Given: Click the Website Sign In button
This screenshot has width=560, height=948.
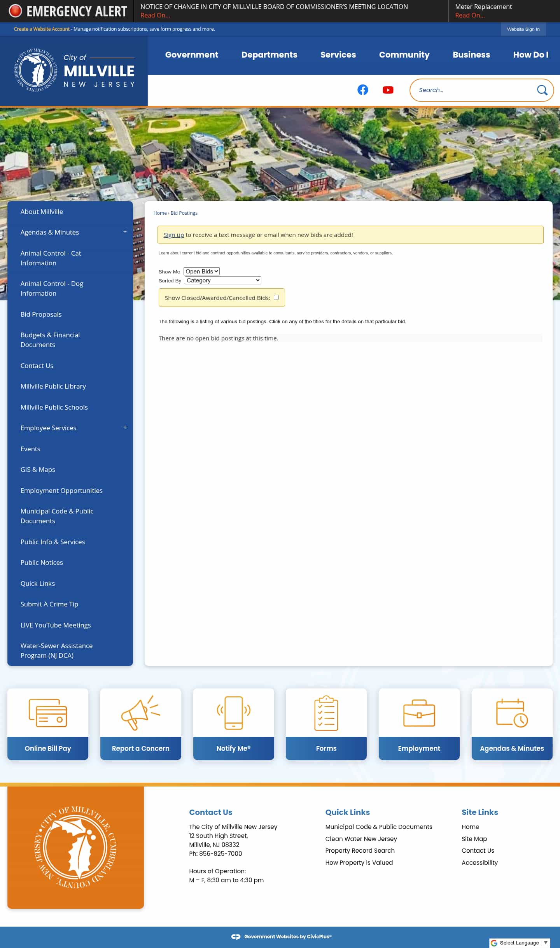Looking at the screenshot, I should pos(523,29).
